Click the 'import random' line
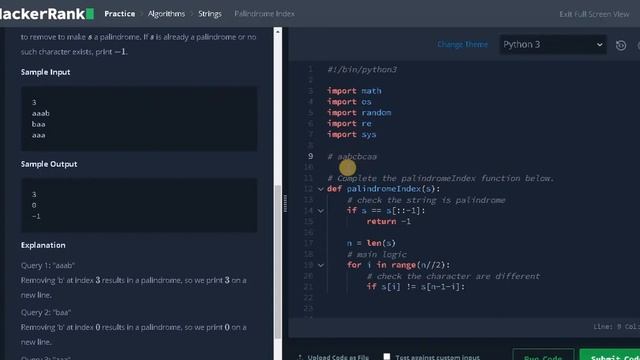Image resolution: width=640 pixels, height=360 pixels. point(359,113)
